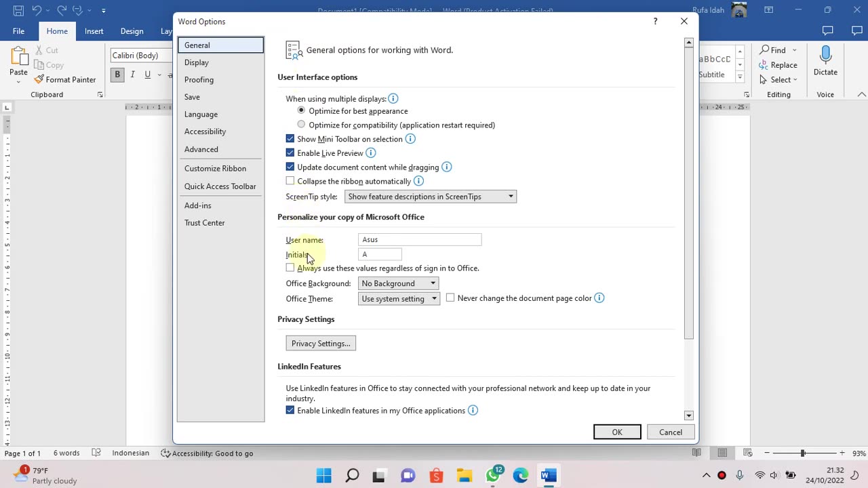The height and width of the screenshot is (488, 868).
Task: Click info icon beside Update document content
Action: click(x=446, y=167)
